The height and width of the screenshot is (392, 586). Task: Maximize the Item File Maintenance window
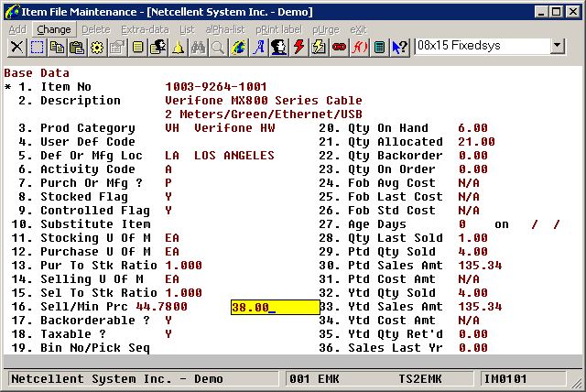557,12
